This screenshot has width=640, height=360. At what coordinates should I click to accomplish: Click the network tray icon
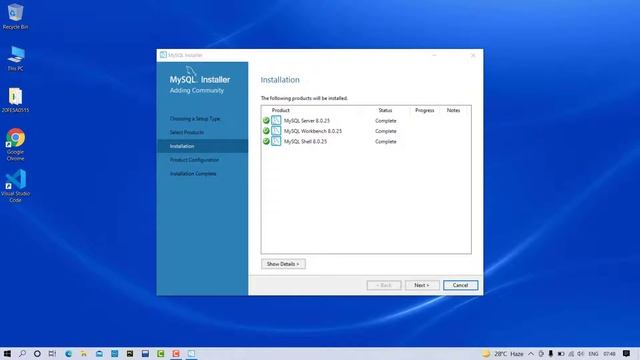coord(571,354)
